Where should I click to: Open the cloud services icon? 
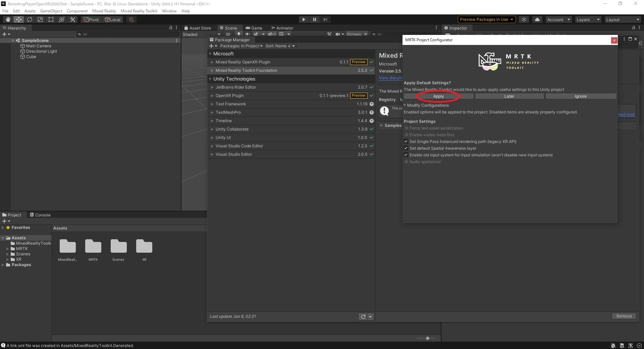coord(536,19)
